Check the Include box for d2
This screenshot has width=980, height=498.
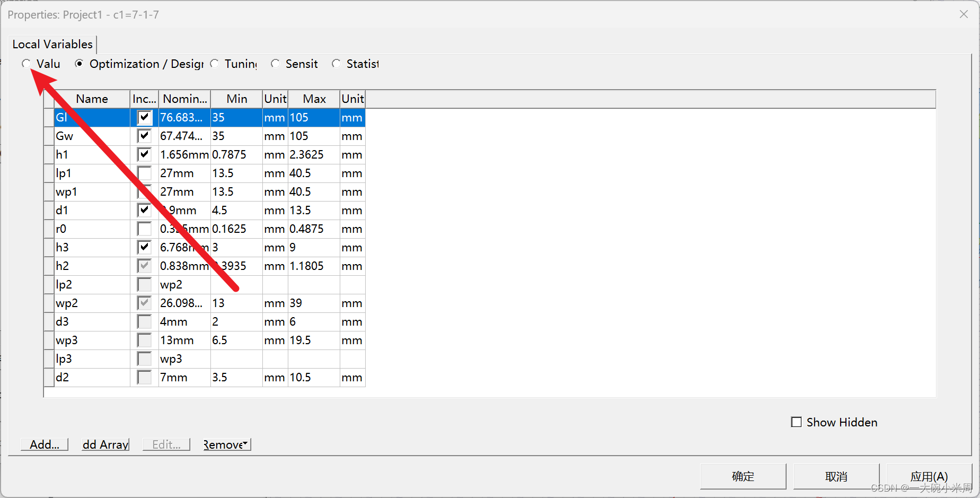point(144,377)
